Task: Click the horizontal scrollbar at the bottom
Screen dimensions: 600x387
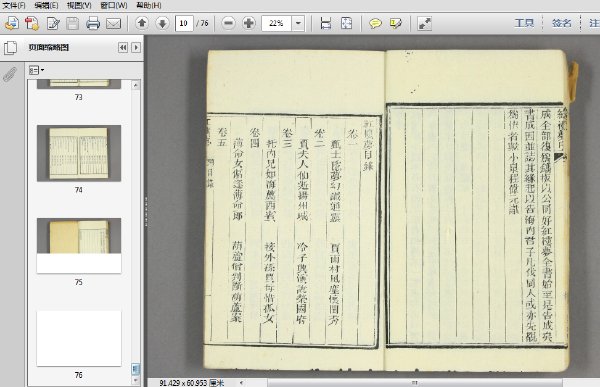Action: [415, 383]
